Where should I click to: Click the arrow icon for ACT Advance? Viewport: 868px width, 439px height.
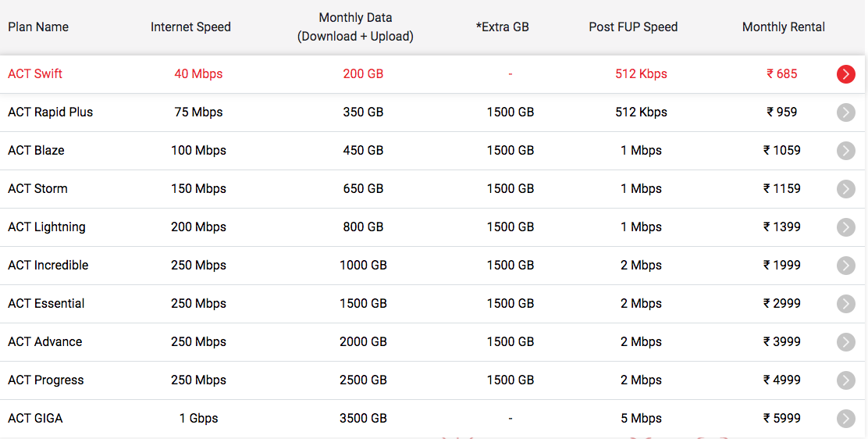pos(846,341)
